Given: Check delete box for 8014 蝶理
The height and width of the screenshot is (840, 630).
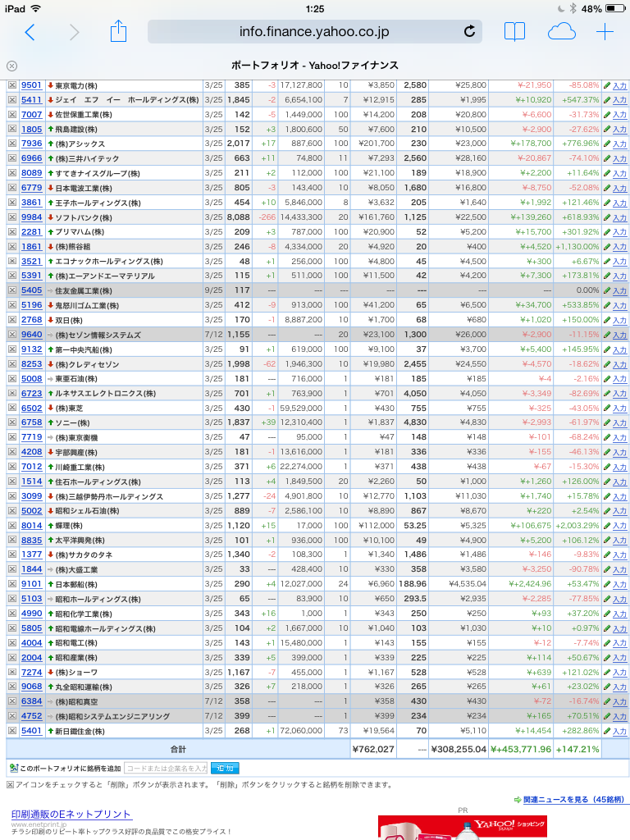Looking at the screenshot, I should pyautogui.click(x=11, y=526).
